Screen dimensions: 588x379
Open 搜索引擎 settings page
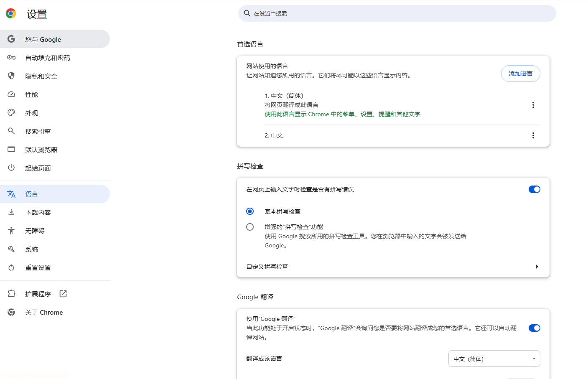pos(55,131)
